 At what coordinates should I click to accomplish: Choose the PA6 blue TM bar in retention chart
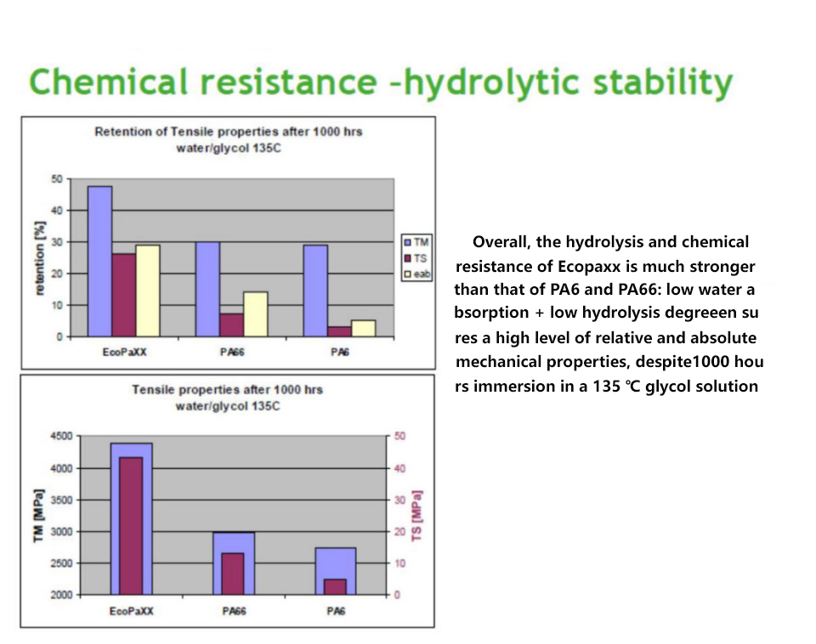(315, 291)
